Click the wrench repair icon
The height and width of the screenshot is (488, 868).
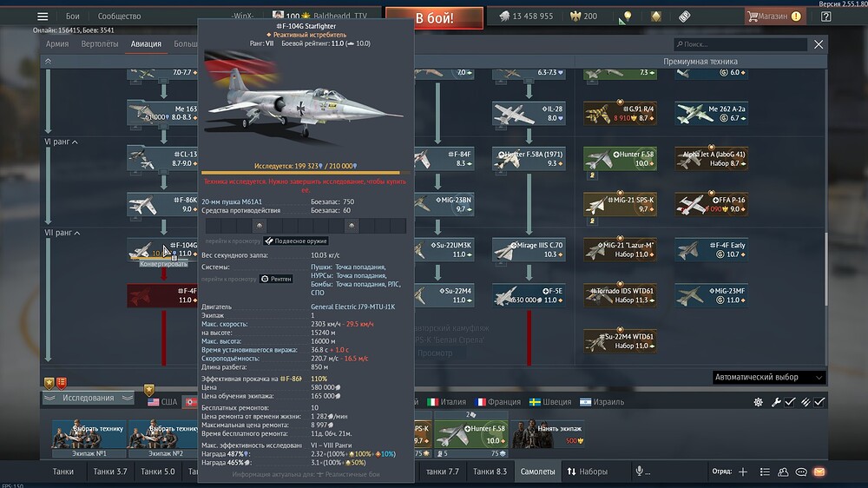776,402
